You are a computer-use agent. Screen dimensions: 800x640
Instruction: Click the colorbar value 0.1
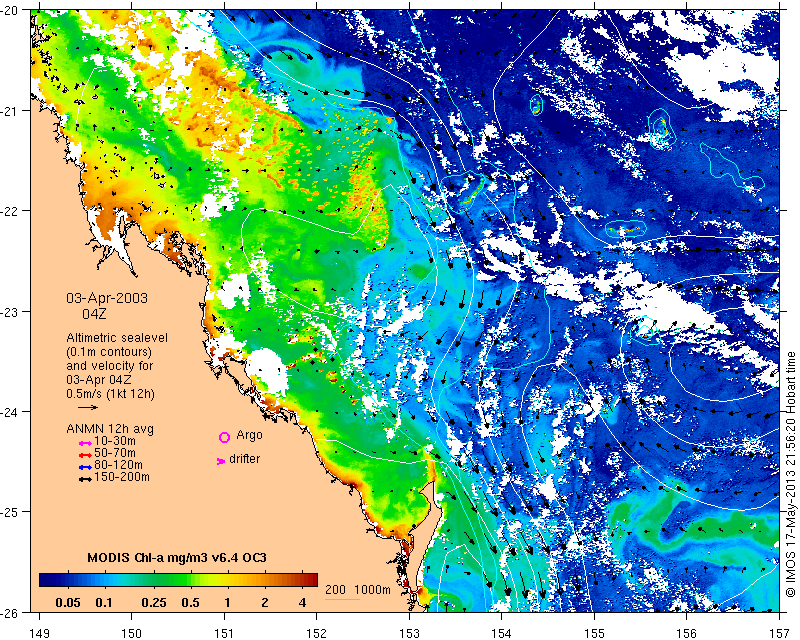pos(104,603)
